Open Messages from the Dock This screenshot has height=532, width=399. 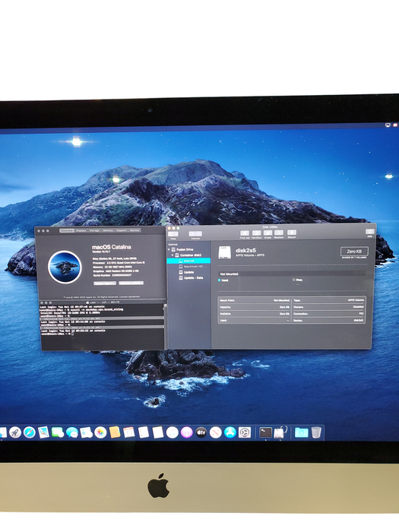tap(72, 432)
